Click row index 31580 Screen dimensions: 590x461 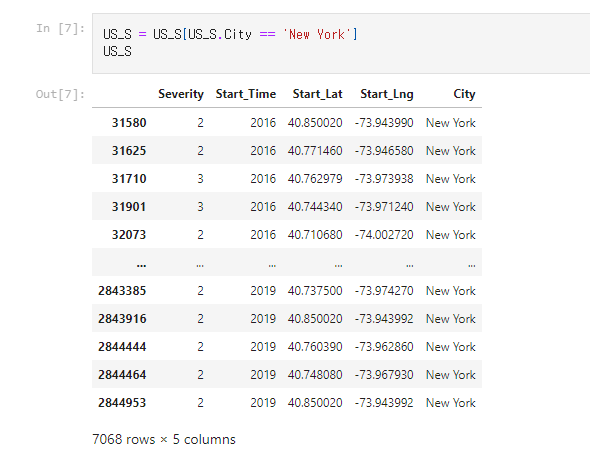click(x=129, y=123)
